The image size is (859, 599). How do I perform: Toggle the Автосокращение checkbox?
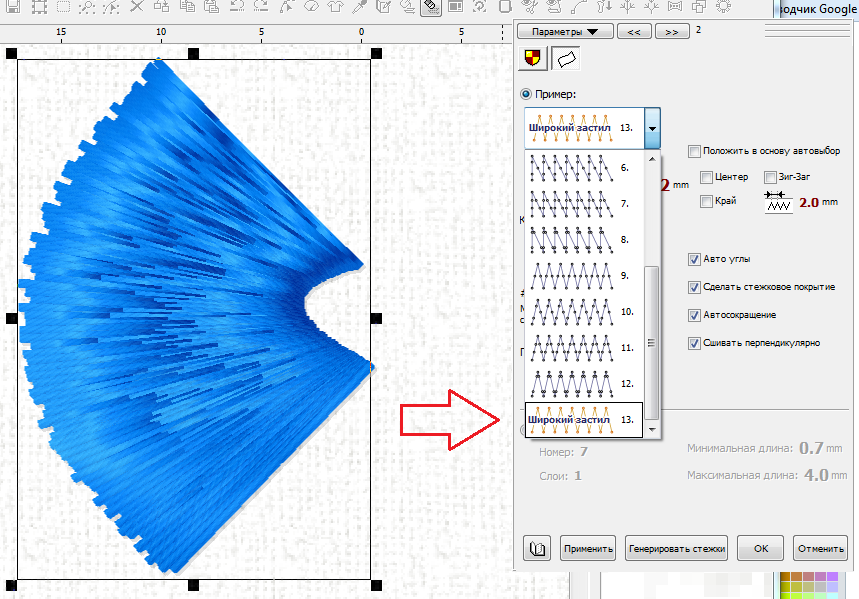point(694,315)
